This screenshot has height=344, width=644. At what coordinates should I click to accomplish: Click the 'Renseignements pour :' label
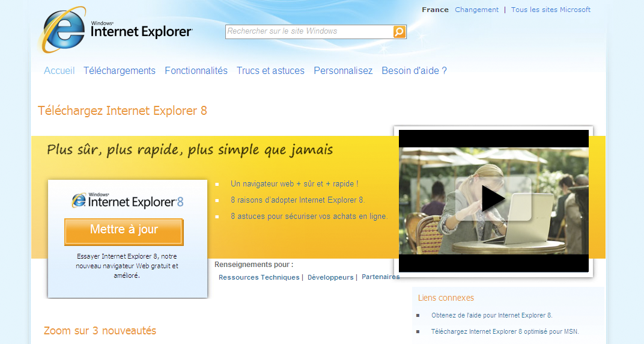(254, 264)
